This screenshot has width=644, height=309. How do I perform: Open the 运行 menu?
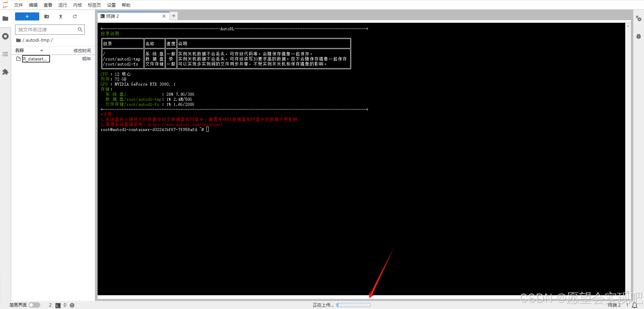pos(63,5)
